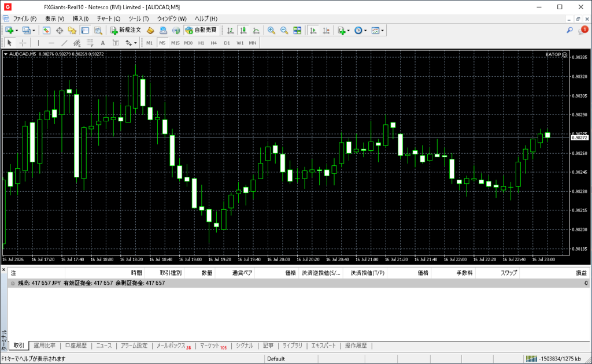Select the H1 timeframe button
The width and height of the screenshot is (592, 364).
(201, 43)
